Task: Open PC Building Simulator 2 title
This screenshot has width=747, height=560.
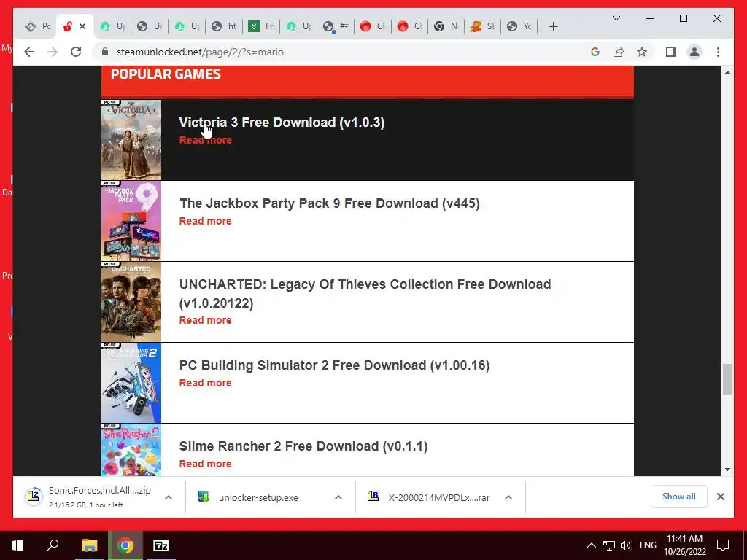Action: 334,365
